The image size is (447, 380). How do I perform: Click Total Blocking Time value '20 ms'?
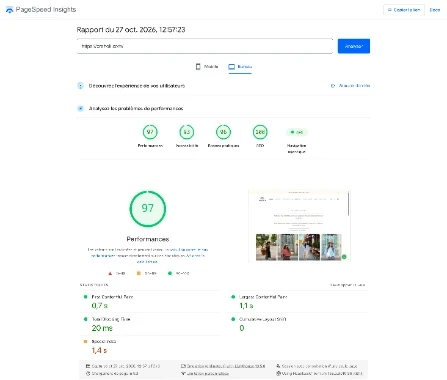pos(102,328)
